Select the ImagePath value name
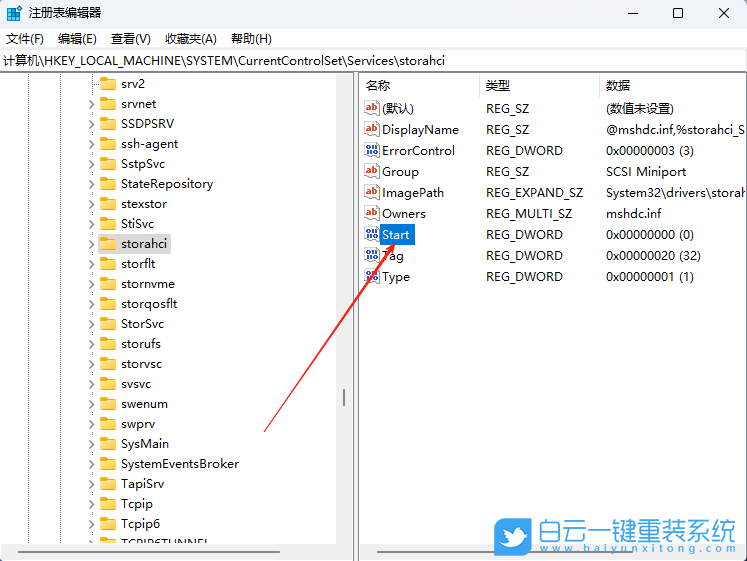Image resolution: width=747 pixels, height=561 pixels. [413, 193]
